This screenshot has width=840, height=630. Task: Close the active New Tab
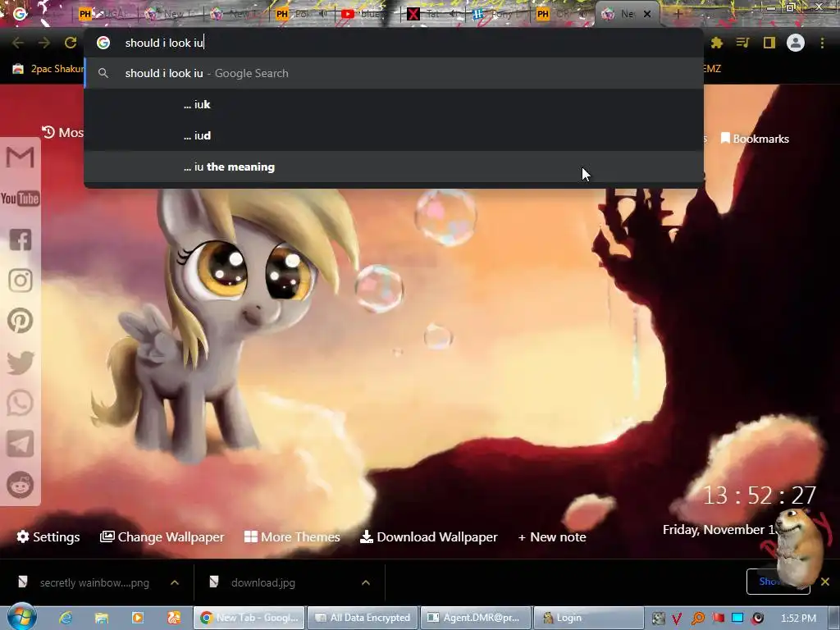coord(647,14)
